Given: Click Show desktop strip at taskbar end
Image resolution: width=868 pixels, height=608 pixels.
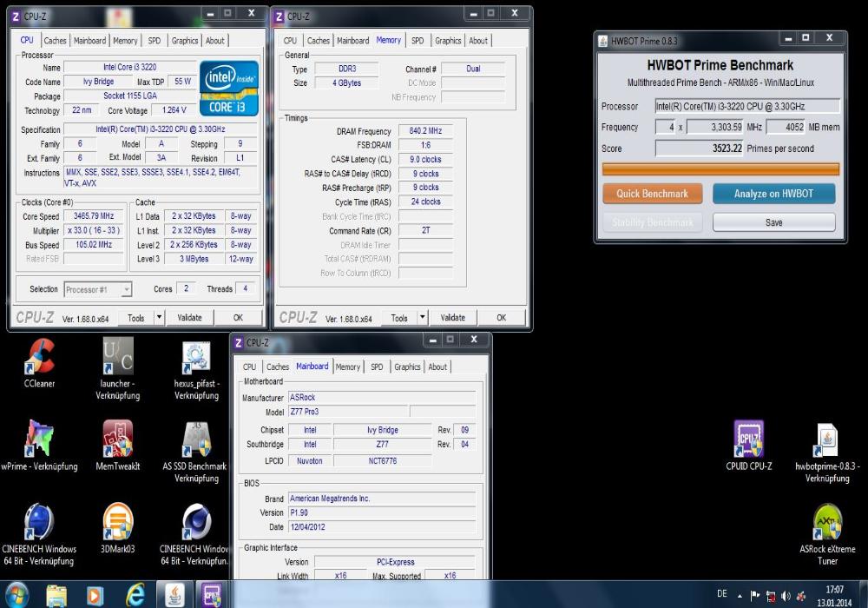Looking at the screenshot, I should pos(864,594).
